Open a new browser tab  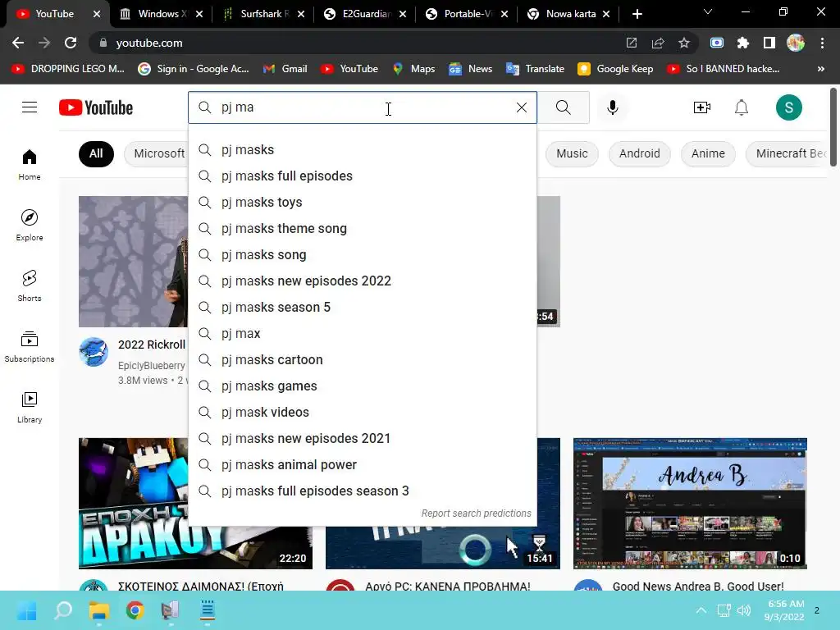[x=637, y=14]
